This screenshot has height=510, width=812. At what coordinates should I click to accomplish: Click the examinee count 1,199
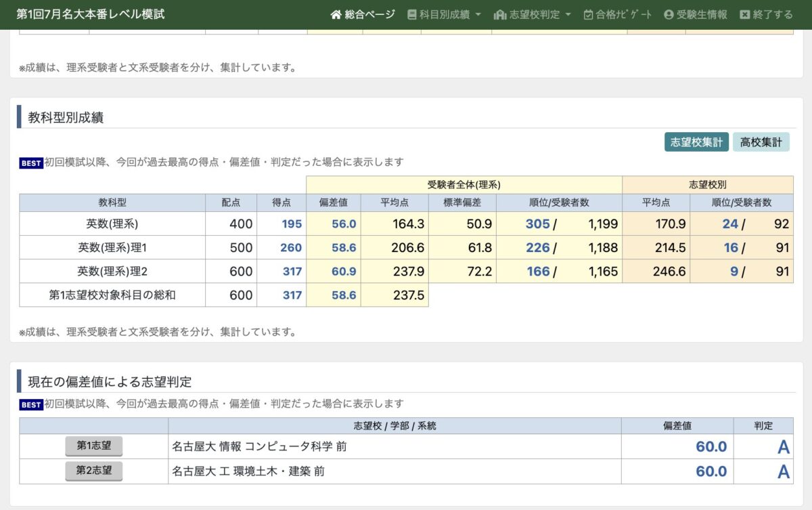click(x=603, y=224)
